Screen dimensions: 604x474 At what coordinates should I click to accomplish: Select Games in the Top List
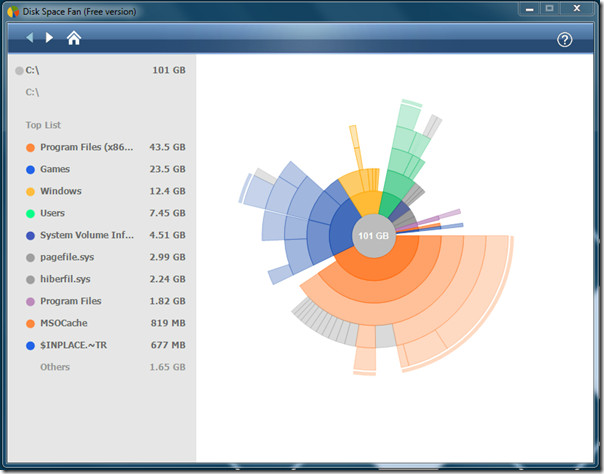point(105,169)
